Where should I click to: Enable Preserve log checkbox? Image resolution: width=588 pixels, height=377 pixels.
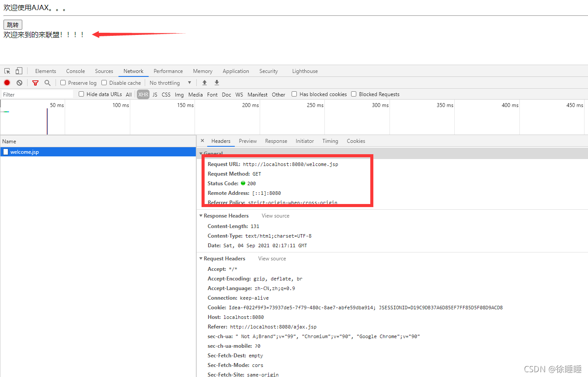(x=63, y=83)
